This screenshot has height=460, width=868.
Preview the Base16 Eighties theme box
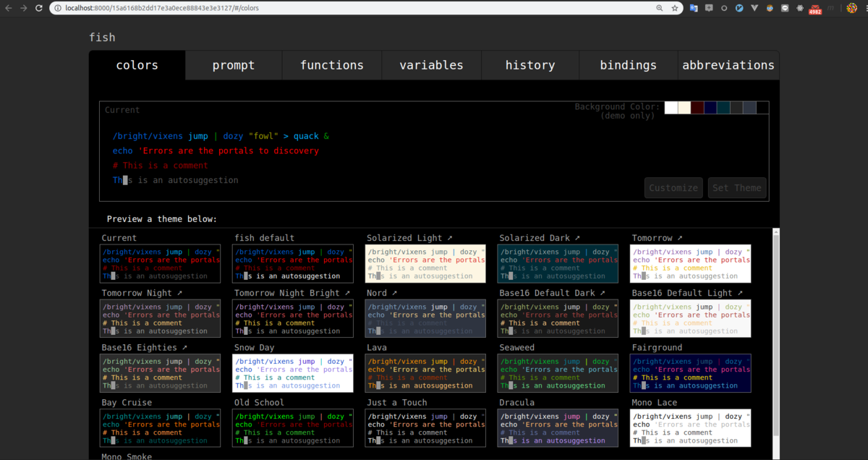click(160, 373)
